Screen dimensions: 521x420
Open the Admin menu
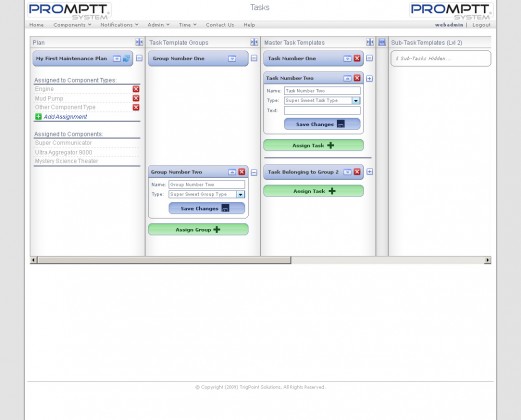[158, 25]
